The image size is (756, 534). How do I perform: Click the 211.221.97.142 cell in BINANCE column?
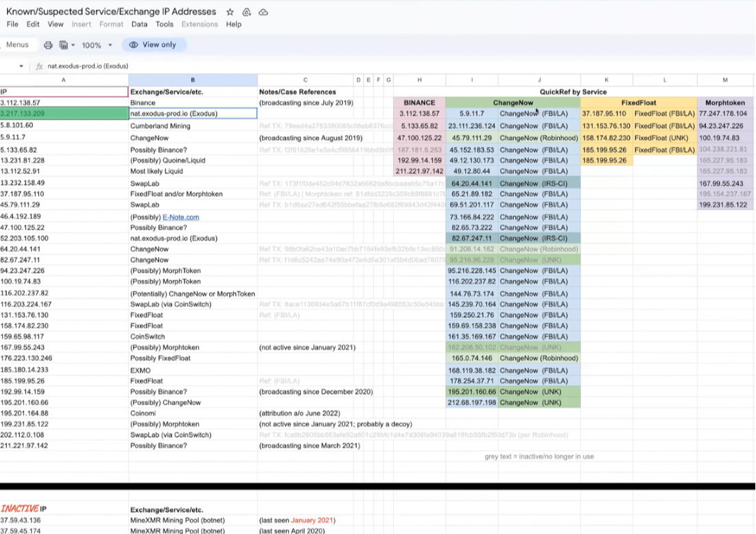tap(419, 171)
